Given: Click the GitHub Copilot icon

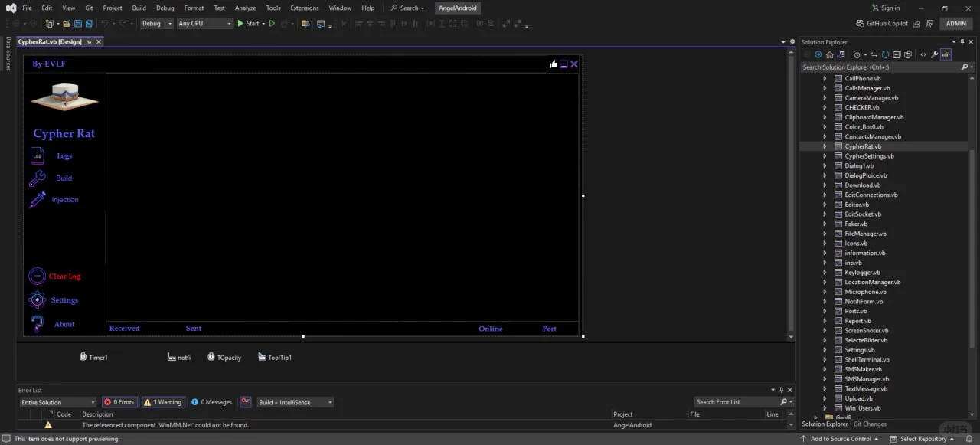Looking at the screenshot, I should [x=859, y=24].
